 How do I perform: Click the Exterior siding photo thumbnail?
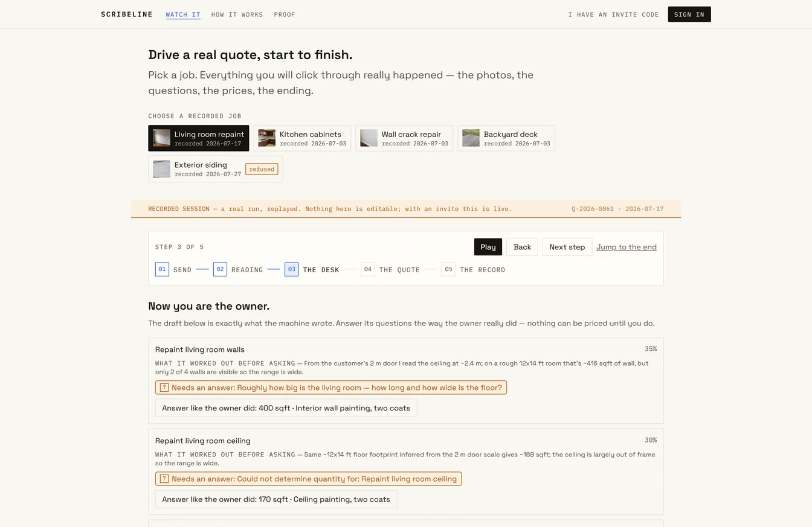(x=161, y=169)
